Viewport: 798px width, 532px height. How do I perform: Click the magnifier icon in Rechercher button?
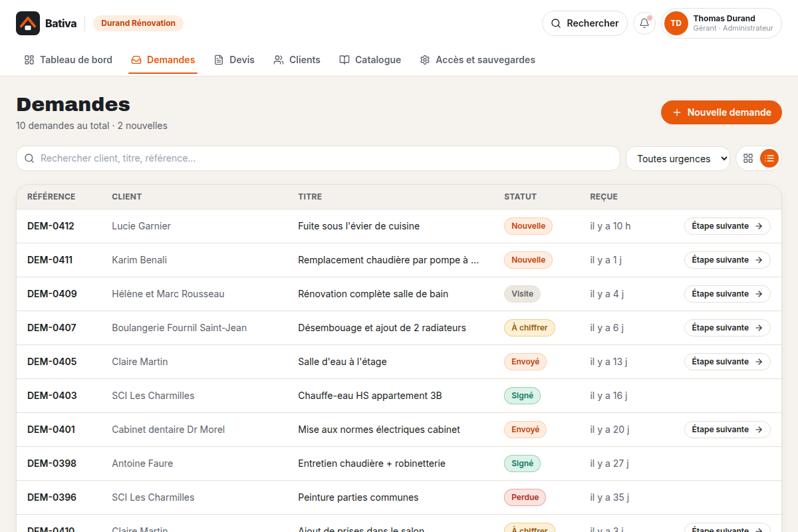pos(556,23)
